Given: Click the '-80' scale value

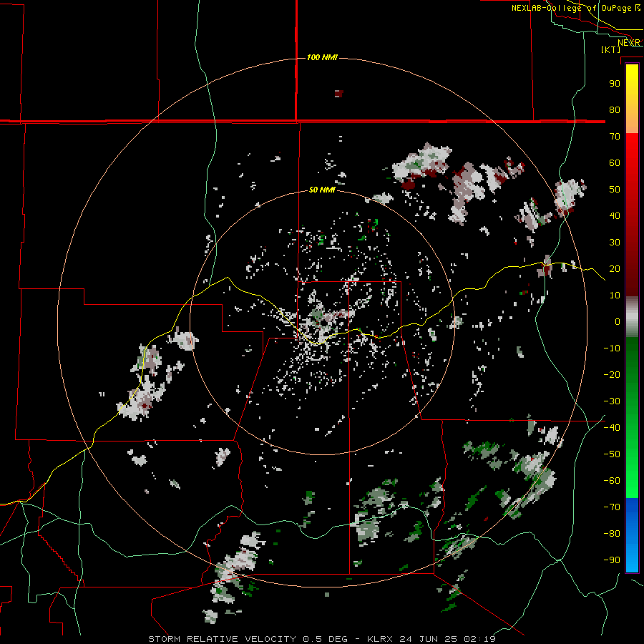Looking at the screenshot, I should point(612,534).
